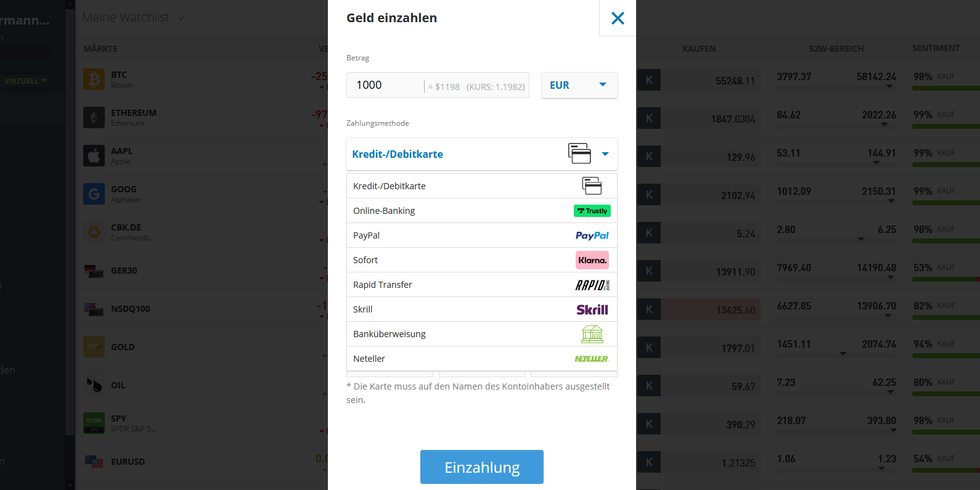The image size is (980, 490).
Task: Open the EUR currency dropdown
Action: 579,85
